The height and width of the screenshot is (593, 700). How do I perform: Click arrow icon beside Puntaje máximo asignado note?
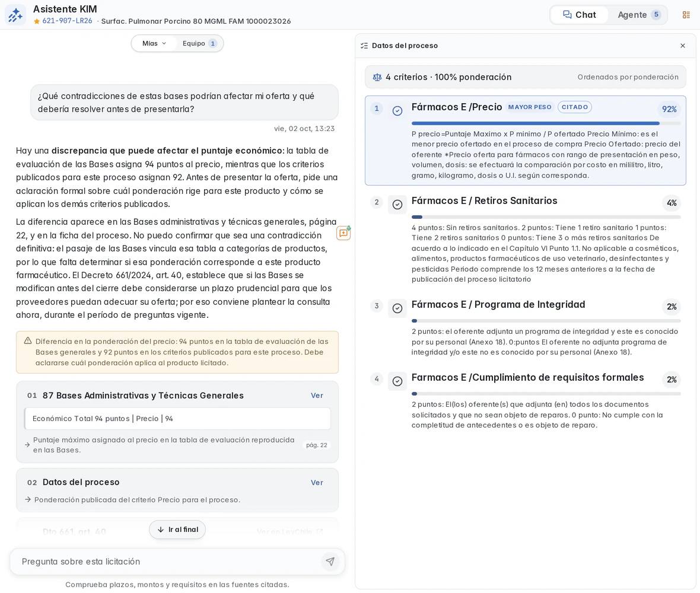[x=27, y=445]
